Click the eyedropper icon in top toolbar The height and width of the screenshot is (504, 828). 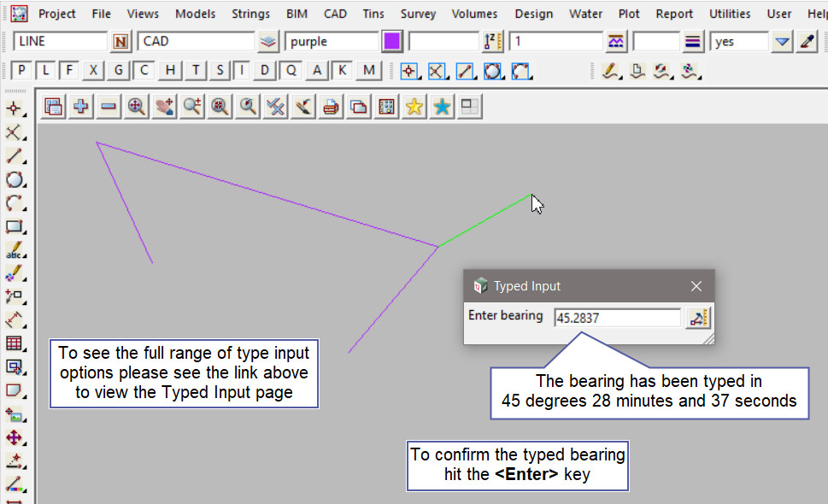(x=807, y=42)
